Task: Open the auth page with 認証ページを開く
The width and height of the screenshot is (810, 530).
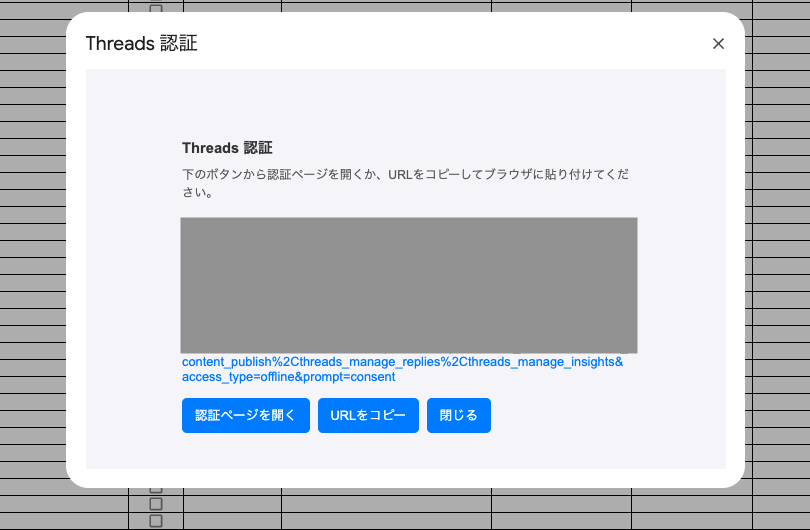Action: (246, 415)
